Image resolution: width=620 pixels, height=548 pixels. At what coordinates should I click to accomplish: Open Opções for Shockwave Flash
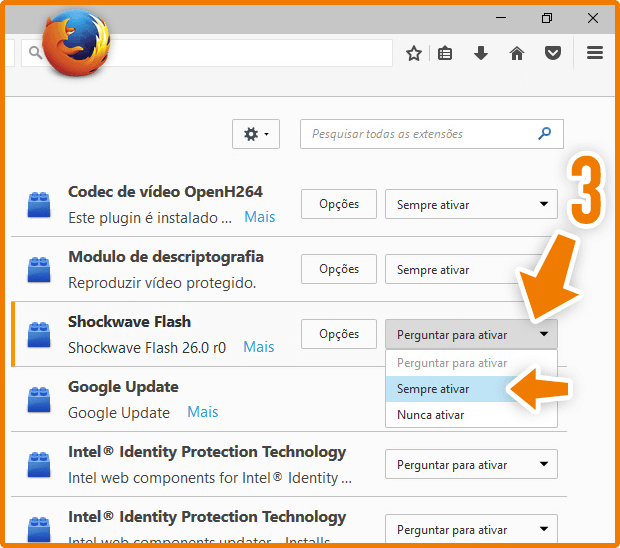339,334
